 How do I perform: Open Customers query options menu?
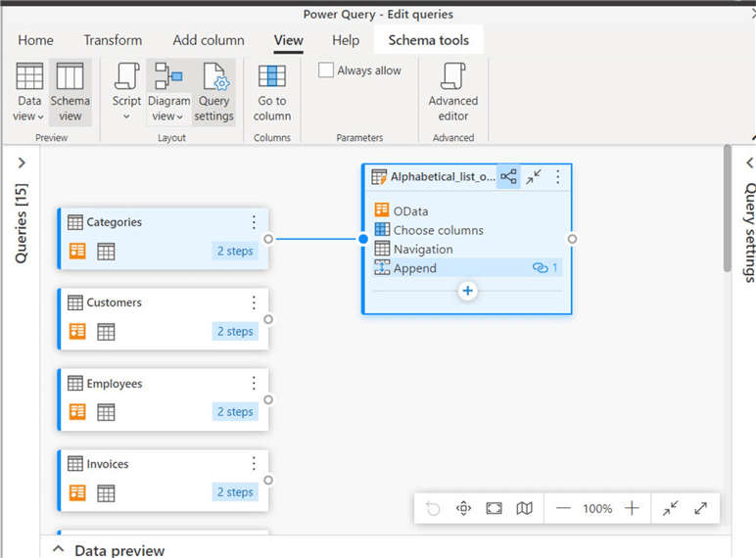pyautogui.click(x=254, y=302)
